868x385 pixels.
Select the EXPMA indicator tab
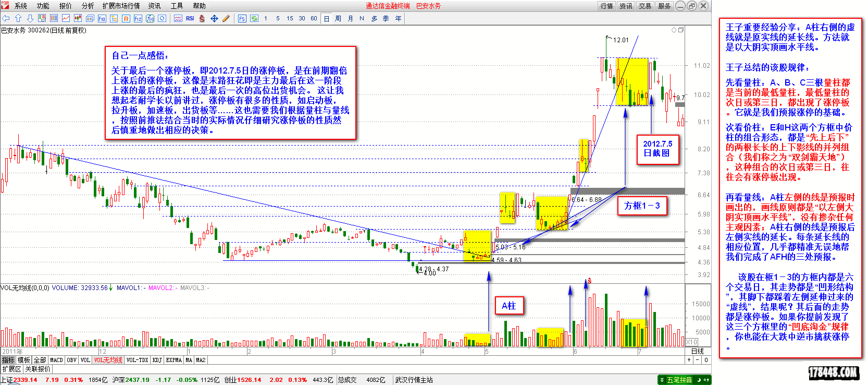click(174, 360)
